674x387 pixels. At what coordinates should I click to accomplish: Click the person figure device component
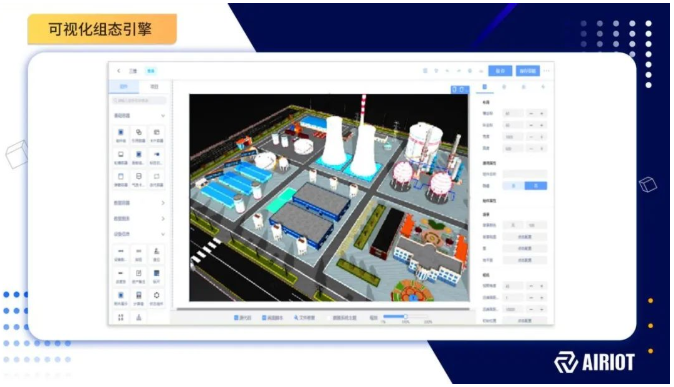point(156,251)
